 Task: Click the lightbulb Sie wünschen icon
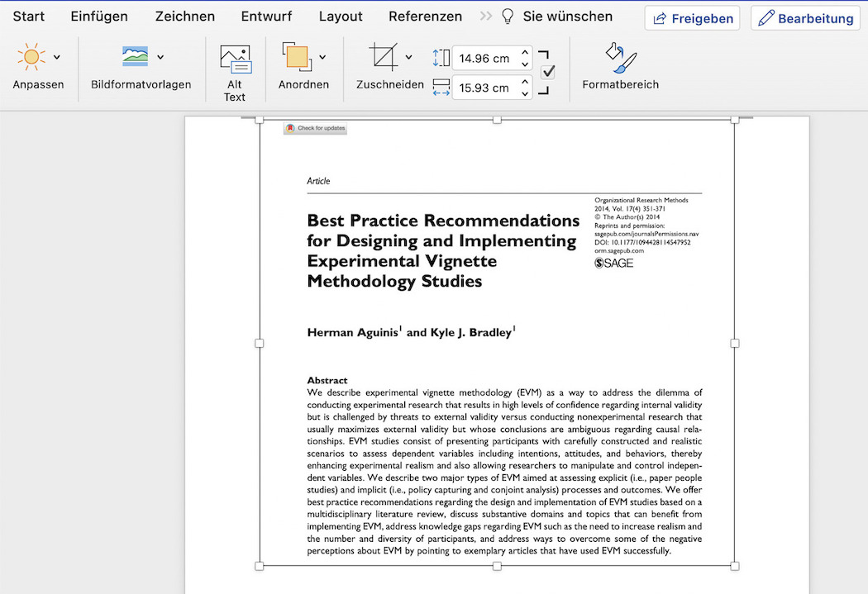pyautogui.click(x=507, y=17)
